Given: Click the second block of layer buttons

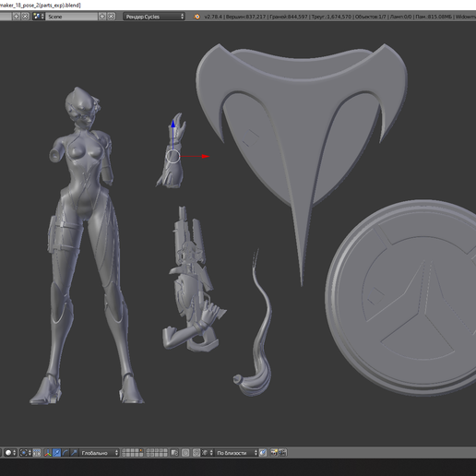Looking at the screenshot, I should click(x=157, y=453).
